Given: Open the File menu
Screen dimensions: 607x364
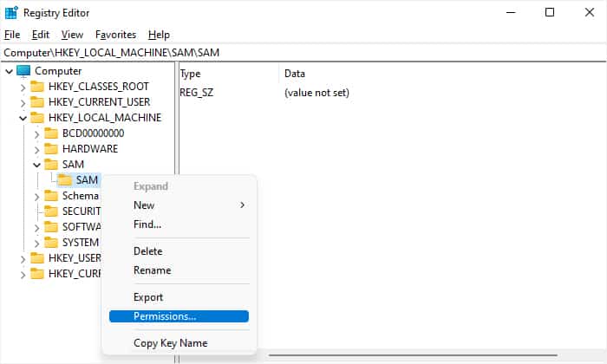Looking at the screenshot, I should [12, 35].
